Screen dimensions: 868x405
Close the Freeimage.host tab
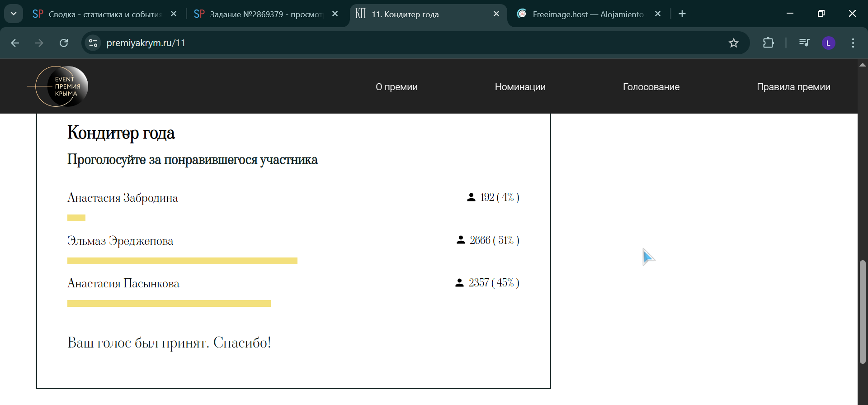(x=658, y=14)
